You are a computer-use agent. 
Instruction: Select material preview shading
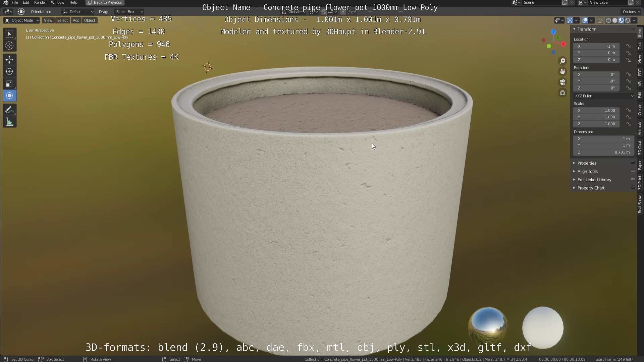[x=621, y=20]
